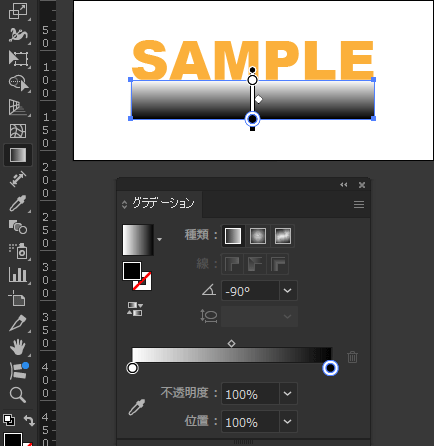The height and width of the screenshot is (446, 434).
Task: Select the Perspective Grid tool
Action: (18, 107)
